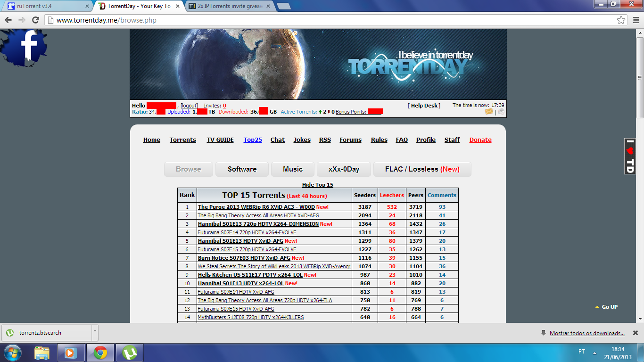Select the Music category button
Viewport: 644px width, 362px height.
click(293, 169)
